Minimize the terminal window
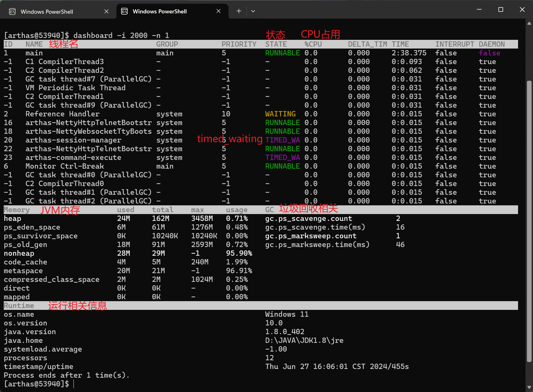 pyautogui.click(x=479, y=10)
